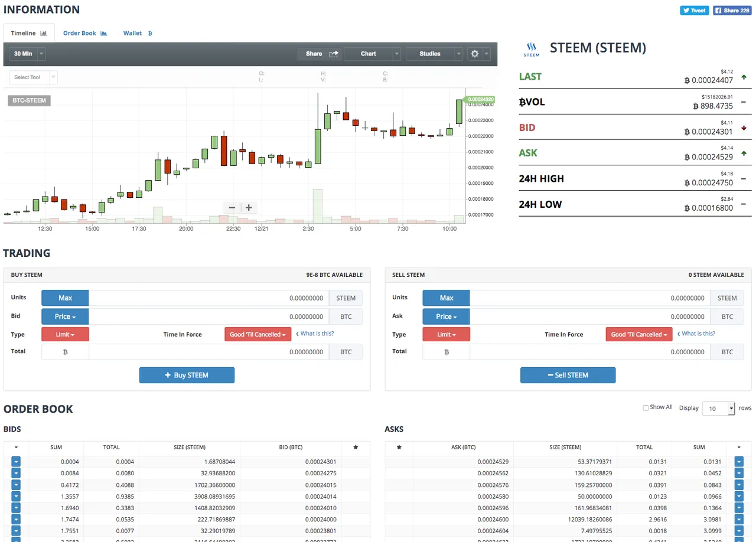Click Units input field in Sell STEEM
756x542 pixels.
(x=590, y=298)
